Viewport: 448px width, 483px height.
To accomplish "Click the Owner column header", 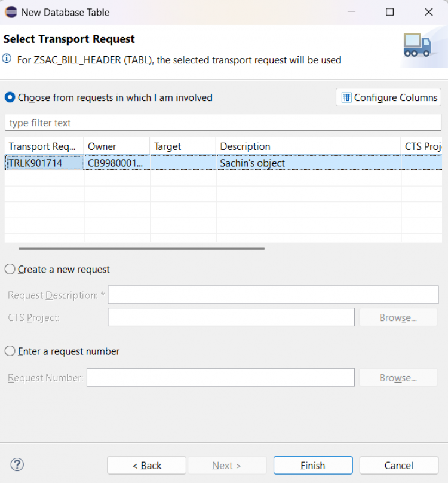I will 116,146.
